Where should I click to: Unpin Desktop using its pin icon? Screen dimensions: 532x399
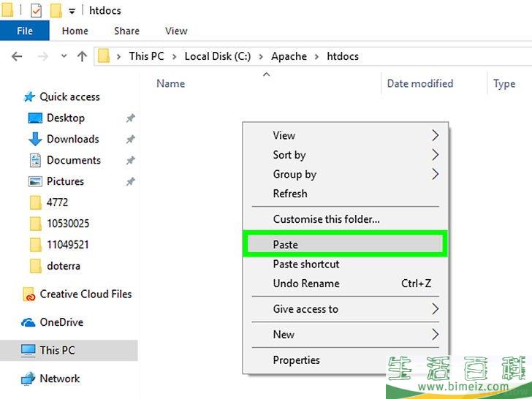[130, 118]
